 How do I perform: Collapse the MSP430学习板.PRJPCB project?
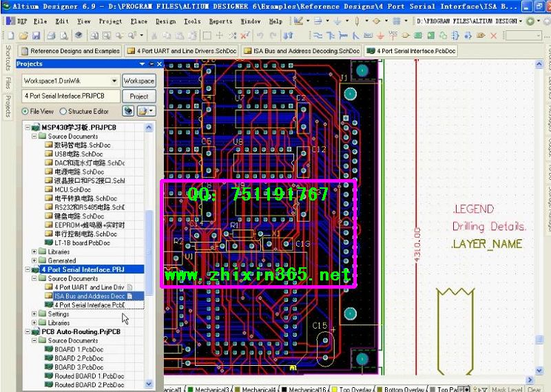pos(28,127)
